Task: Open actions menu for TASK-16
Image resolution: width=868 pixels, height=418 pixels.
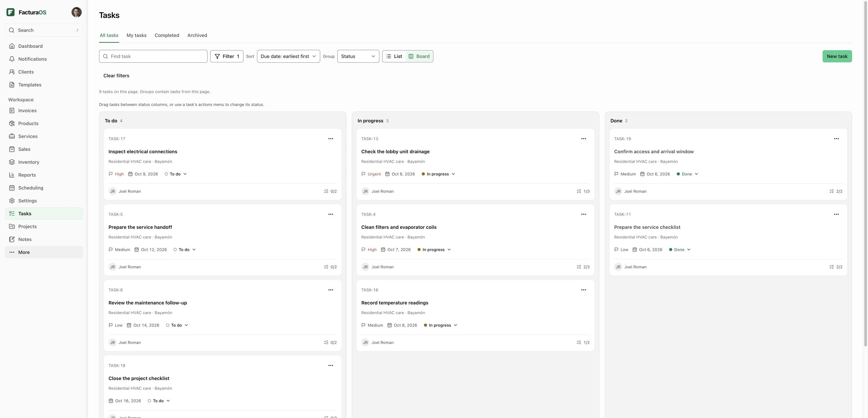Action: coord(584,290)
